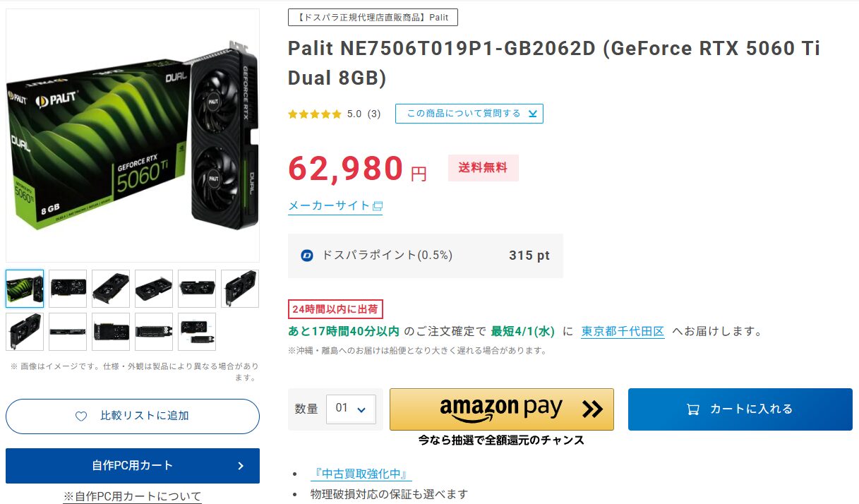Open the 中古買取強化中 link

pyautogui.click(x=361, y=474)
